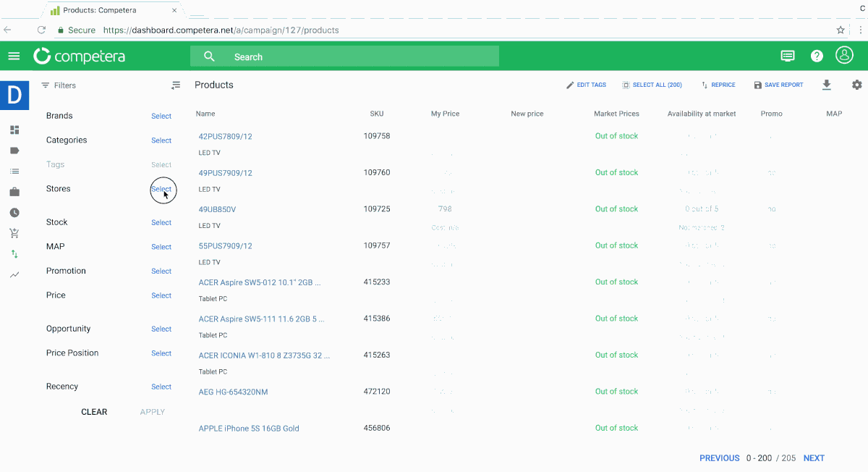
Task: Open Select for the Opportunity filter
Action: 161,329
